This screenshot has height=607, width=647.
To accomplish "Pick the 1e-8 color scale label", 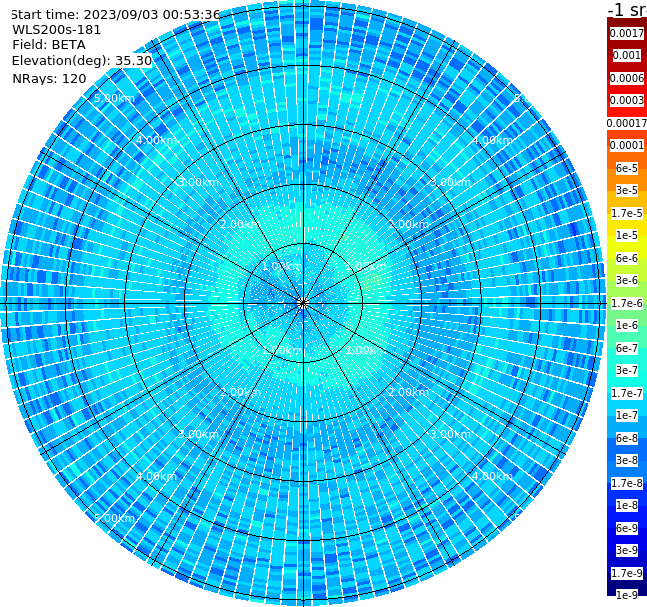I will pyautogui.click(x=627, y=505).
